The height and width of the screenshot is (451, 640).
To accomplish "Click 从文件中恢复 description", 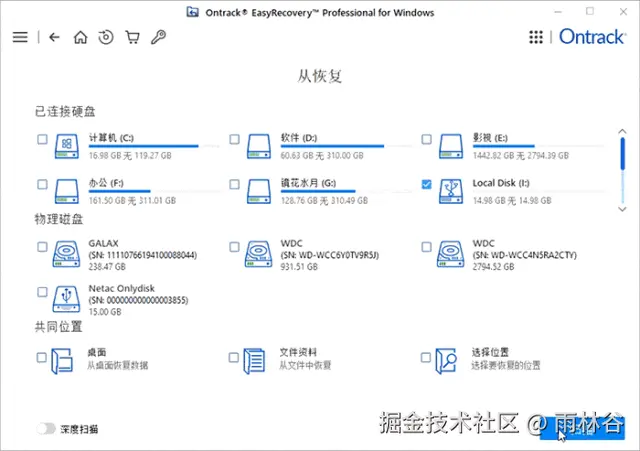I will (x=305, y=365).
